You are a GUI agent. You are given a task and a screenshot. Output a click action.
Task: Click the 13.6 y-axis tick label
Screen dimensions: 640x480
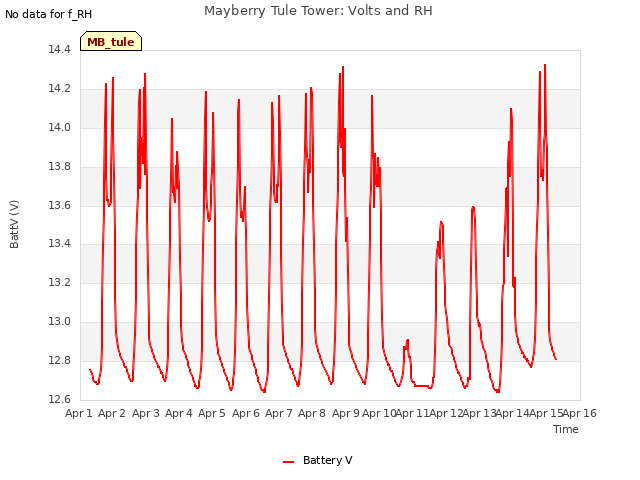pos(59,205)
